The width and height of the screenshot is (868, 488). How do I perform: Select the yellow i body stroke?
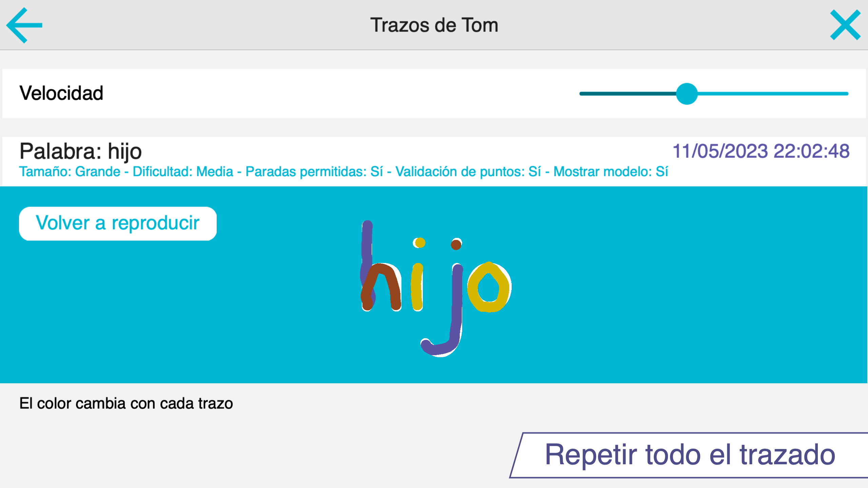pyautogui.click(x=417, y=287)
